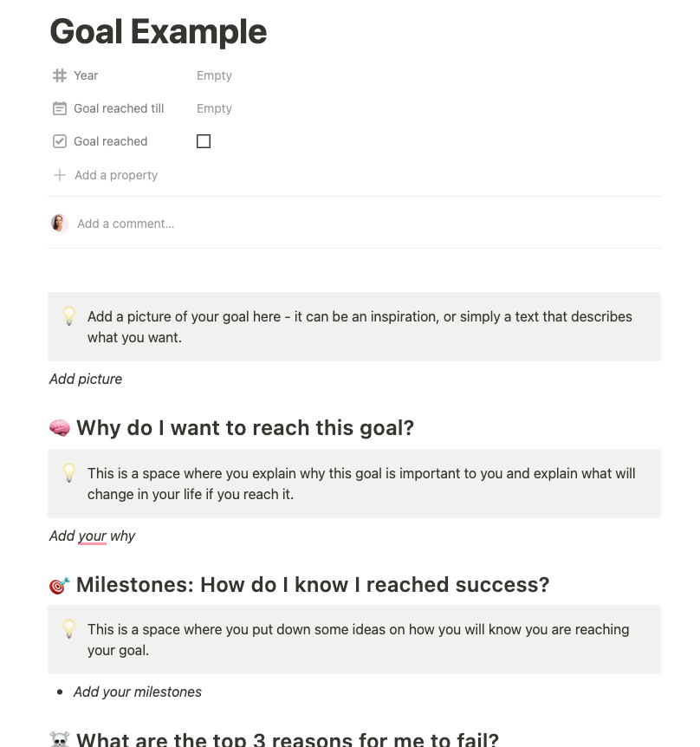The height and width of the screenshot is (747, 700).
Task: Click the Add a property button
Action: pos(116,175)
